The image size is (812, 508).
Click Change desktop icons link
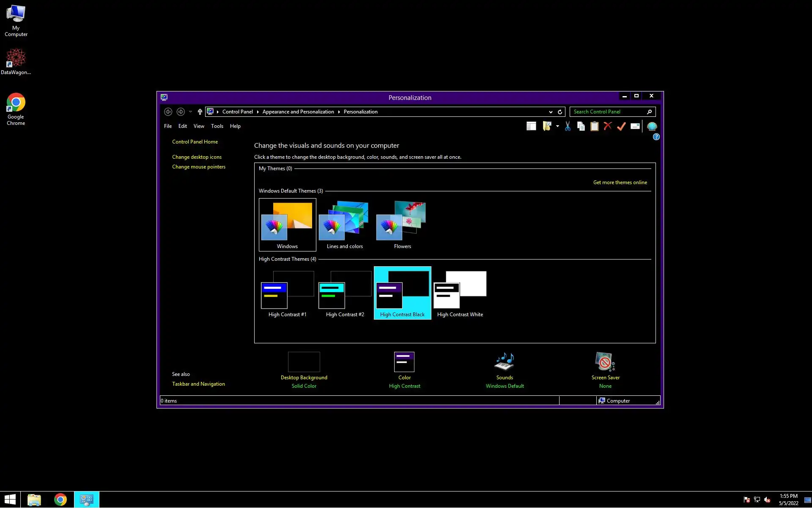[x=197, y=157]
